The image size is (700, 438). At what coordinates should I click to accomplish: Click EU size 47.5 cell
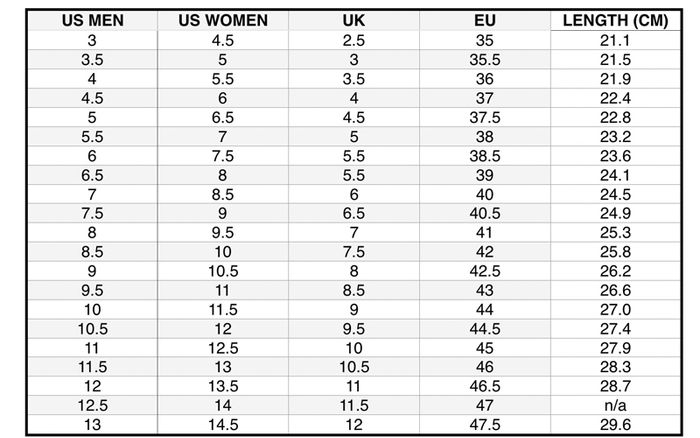click(x=484, y=425)
